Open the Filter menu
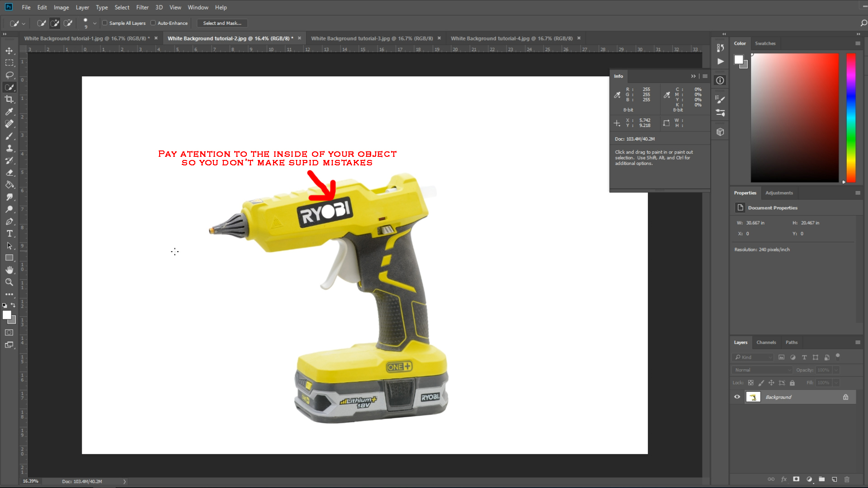868x488 pixels. pyautogui.click(x=142, y=7)
